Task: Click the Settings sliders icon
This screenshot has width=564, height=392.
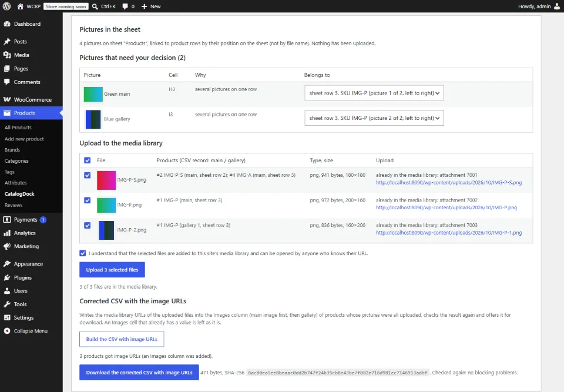Action: coord(7,317)
